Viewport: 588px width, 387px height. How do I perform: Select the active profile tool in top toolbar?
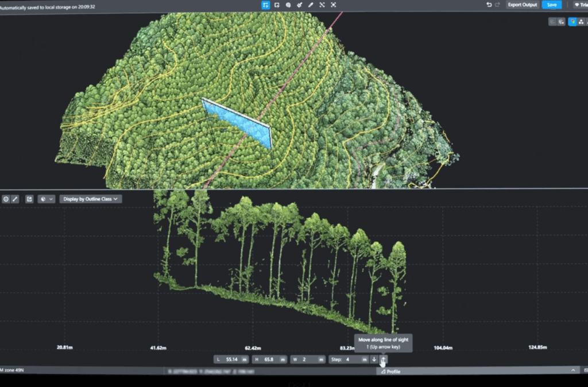click(x=266, y=5)
